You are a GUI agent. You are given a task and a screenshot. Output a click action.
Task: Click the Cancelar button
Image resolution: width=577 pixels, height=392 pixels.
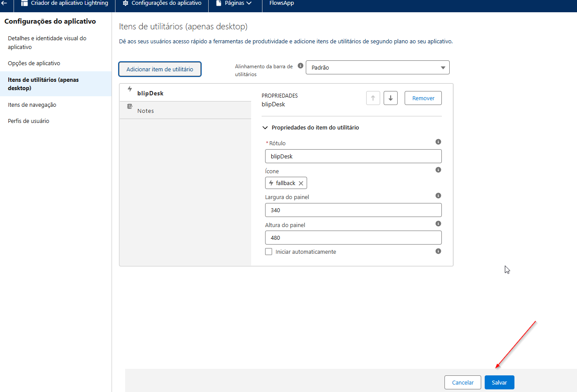tap(463, 382)
